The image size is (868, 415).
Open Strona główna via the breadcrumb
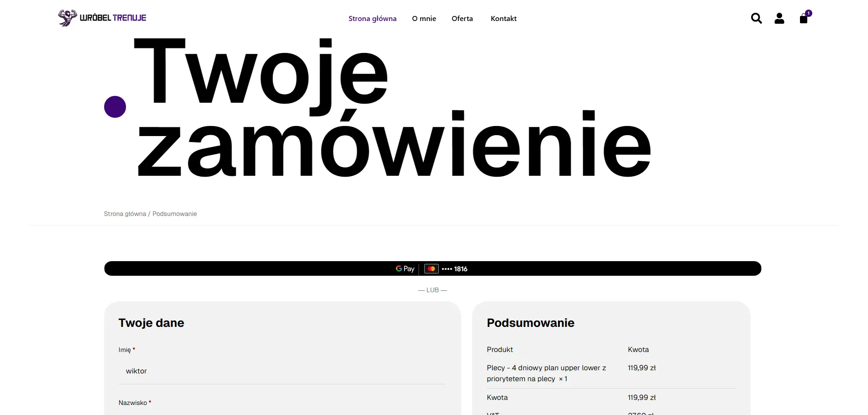(125, 214)
